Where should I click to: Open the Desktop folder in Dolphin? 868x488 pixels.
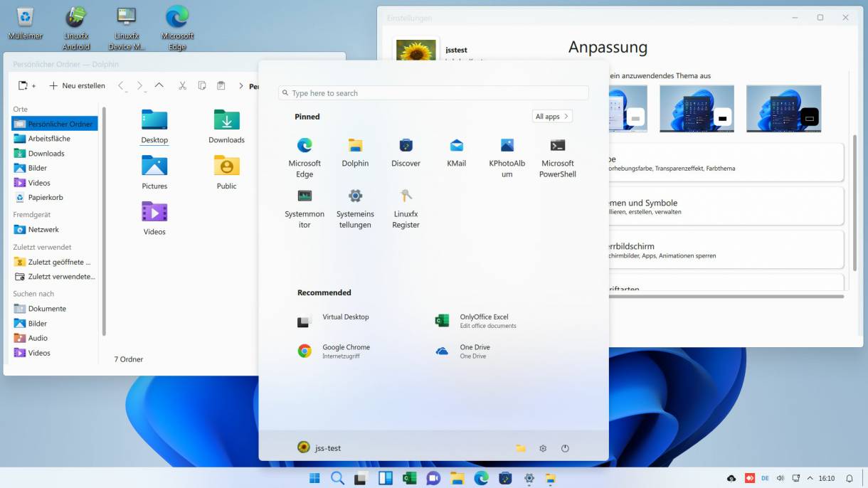154,127
